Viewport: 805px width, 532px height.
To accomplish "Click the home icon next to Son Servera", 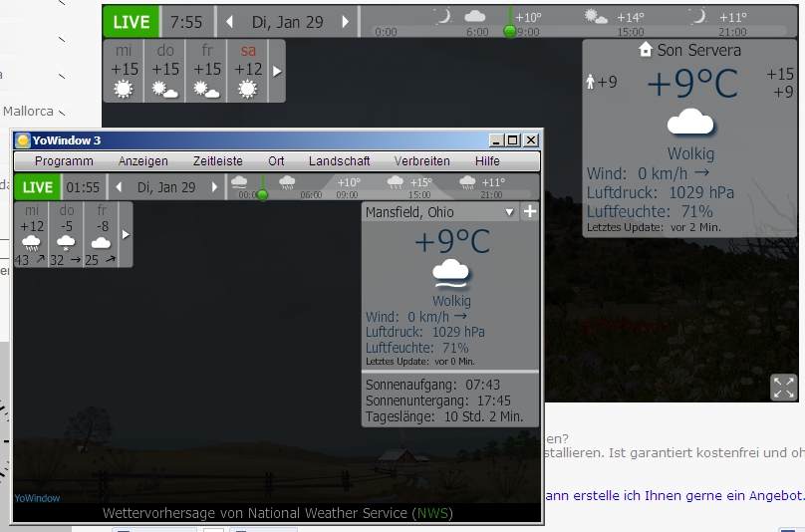I will click(645, 50).
